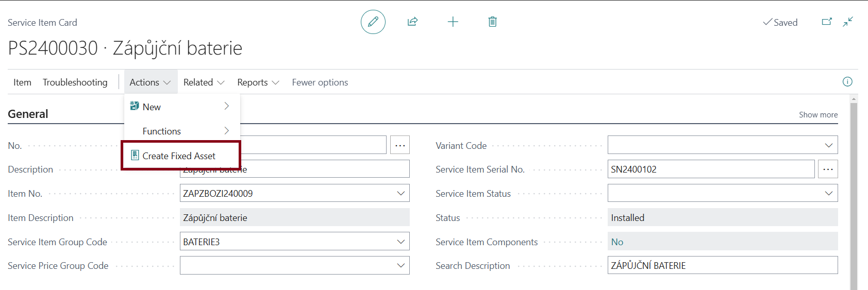Select Create Fixed Asset menu entry
Viewport: 868px width, 290px height.
[181, 156]
